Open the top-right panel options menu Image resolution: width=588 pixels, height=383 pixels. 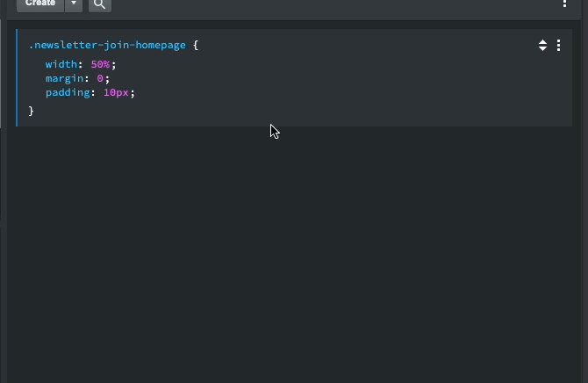564,4
